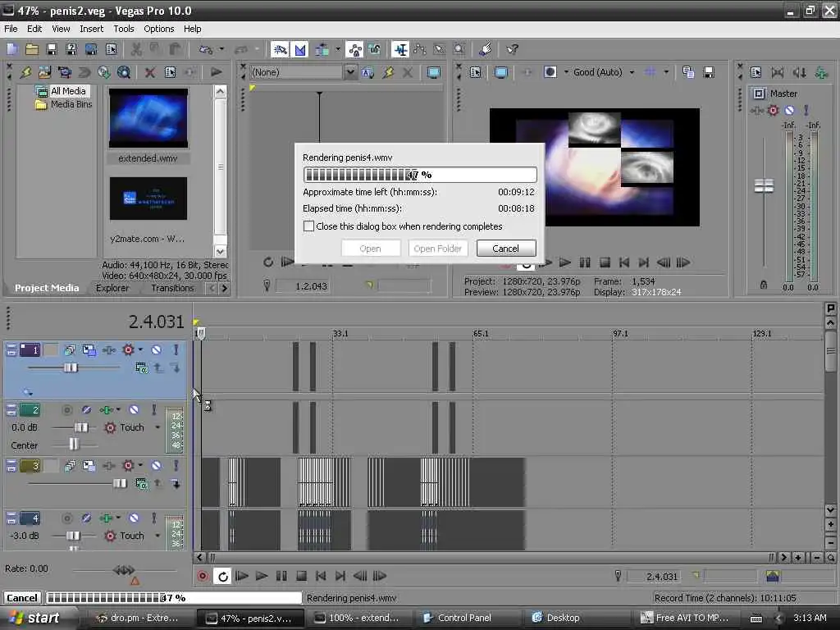The image size is (840, 630).
Task: Click the Open button in Rendering dialog
Action: click(x=370, y=249)
